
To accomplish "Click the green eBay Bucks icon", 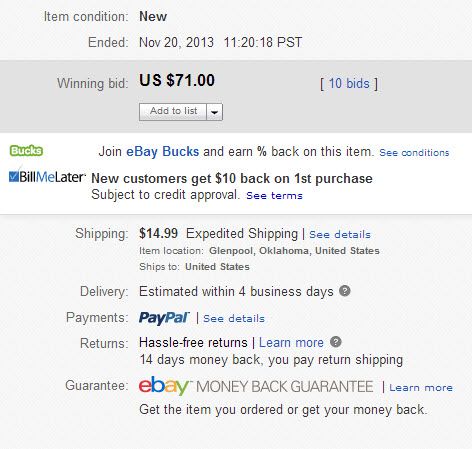I will coord(26,151).
